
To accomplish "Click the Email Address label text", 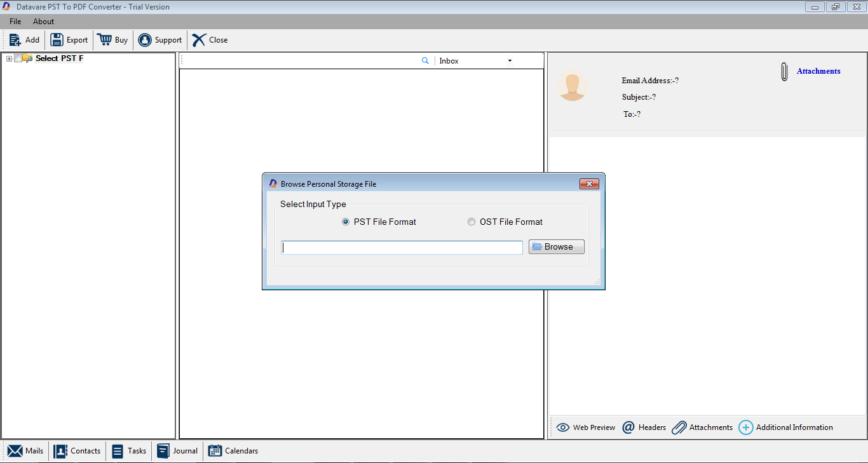I will (x=650, y=81).
